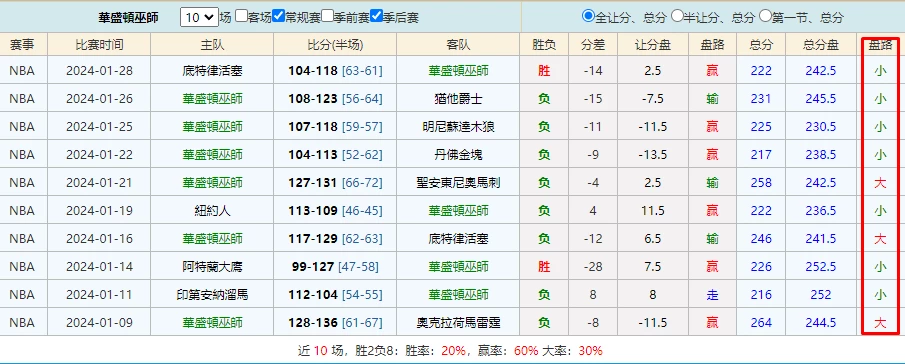Open the 10场 game count dropdown

coord(199,17)
